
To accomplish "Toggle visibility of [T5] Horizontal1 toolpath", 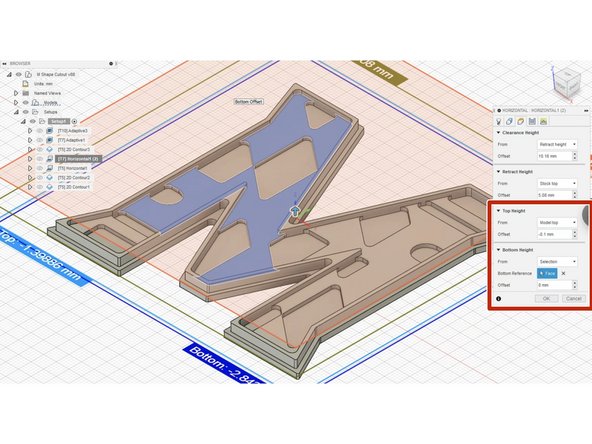I will (40, 168).
